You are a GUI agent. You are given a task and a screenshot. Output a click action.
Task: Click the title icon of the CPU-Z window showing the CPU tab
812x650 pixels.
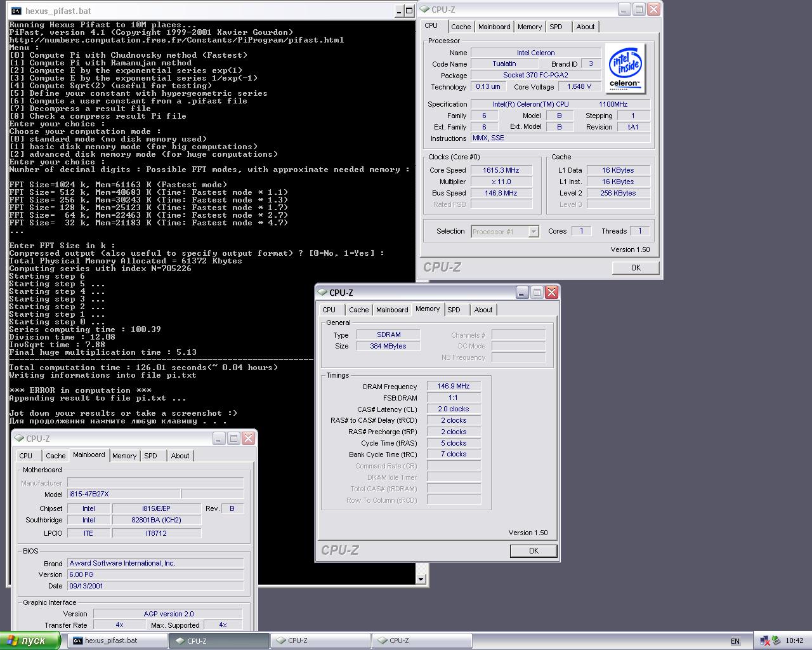(424, 10)
